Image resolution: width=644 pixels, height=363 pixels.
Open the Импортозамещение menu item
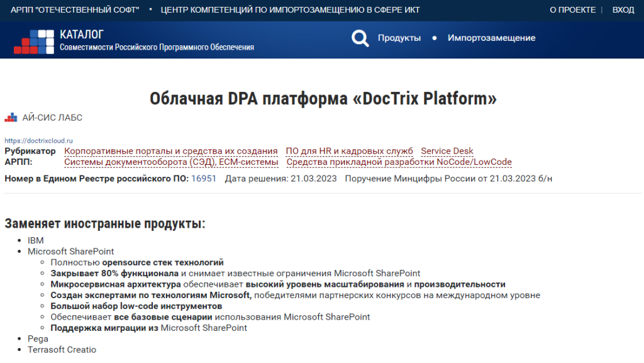tap(491, 38)
